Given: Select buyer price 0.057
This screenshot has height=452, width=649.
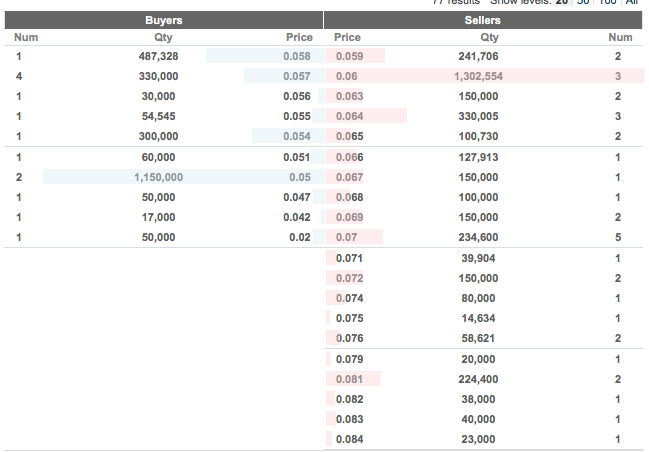Looking at the screenshot, I should click(297, 76).
